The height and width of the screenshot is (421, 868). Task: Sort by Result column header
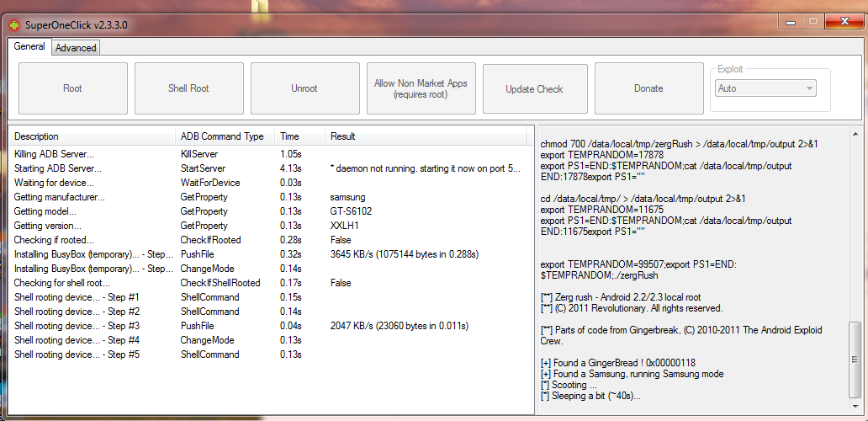click(x=426, y=136)
